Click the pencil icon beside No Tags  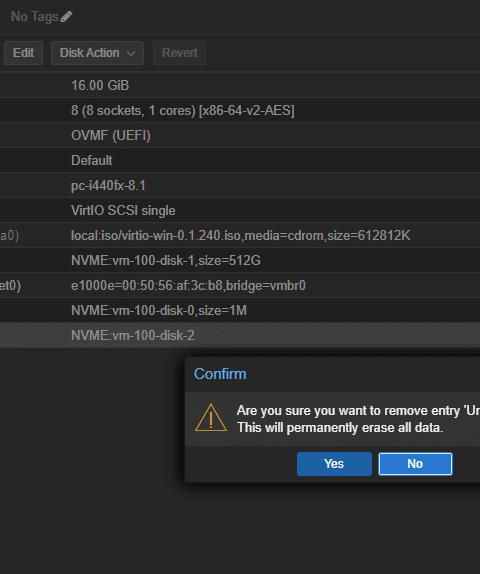[66, 16]
